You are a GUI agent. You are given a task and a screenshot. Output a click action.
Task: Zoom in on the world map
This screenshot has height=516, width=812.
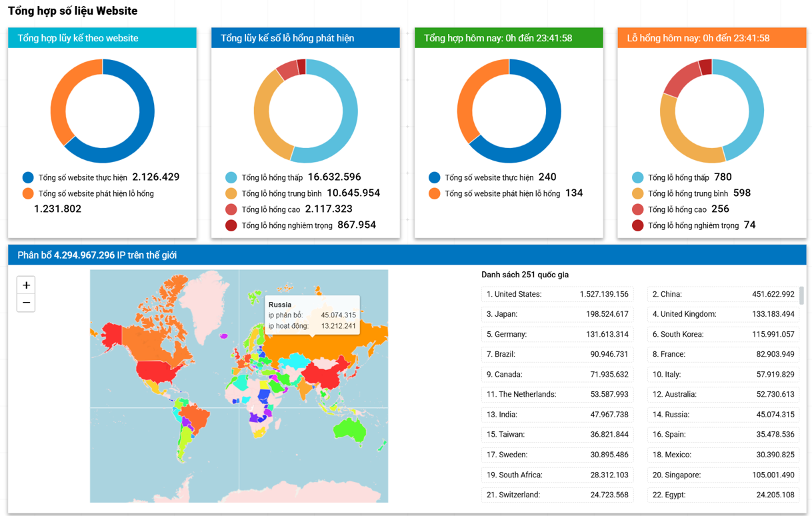26,285
